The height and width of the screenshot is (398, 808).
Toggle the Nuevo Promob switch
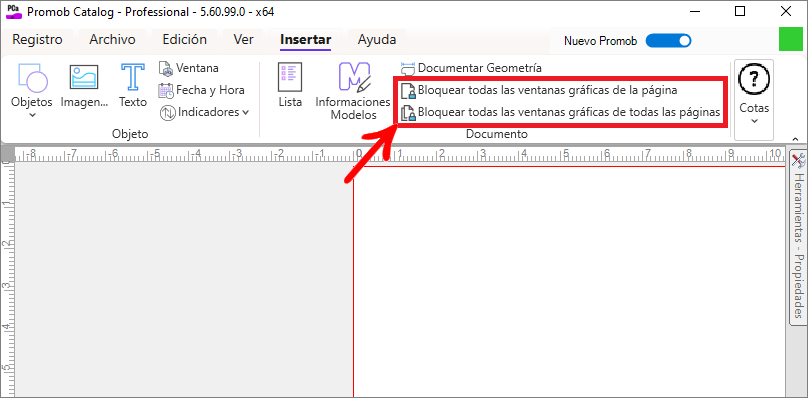pyautogui.click(x=668, y=41)
